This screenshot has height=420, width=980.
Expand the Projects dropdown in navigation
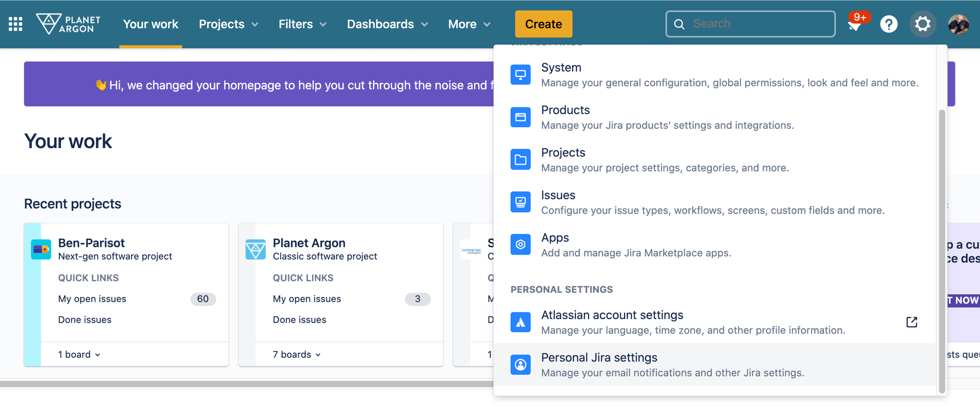pos(228,24)
